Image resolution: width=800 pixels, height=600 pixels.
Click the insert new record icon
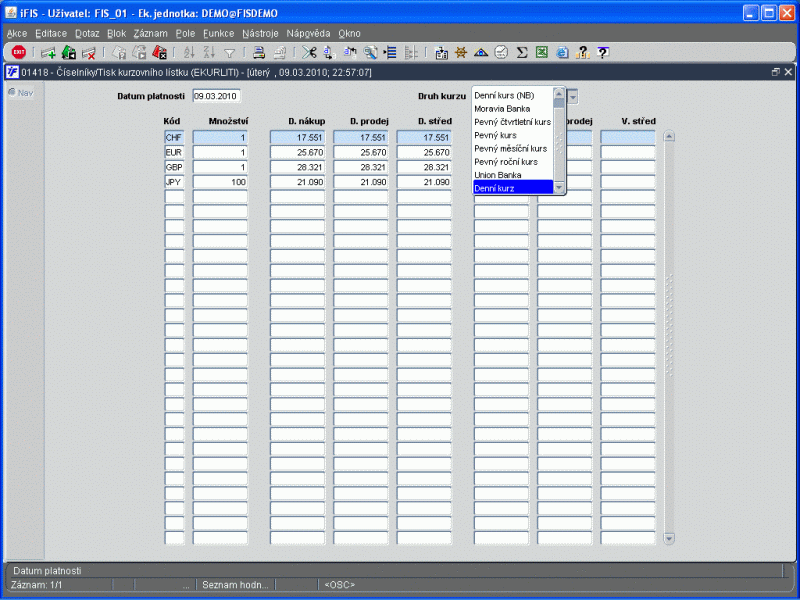click(48, 52)
